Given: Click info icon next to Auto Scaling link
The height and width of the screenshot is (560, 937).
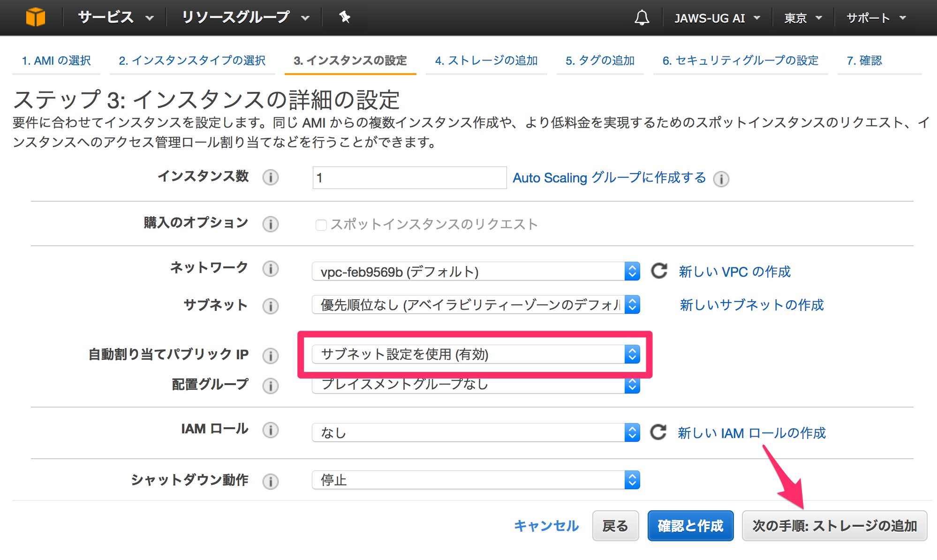Looking at the screenshot, I should click(x=721, y=179).
